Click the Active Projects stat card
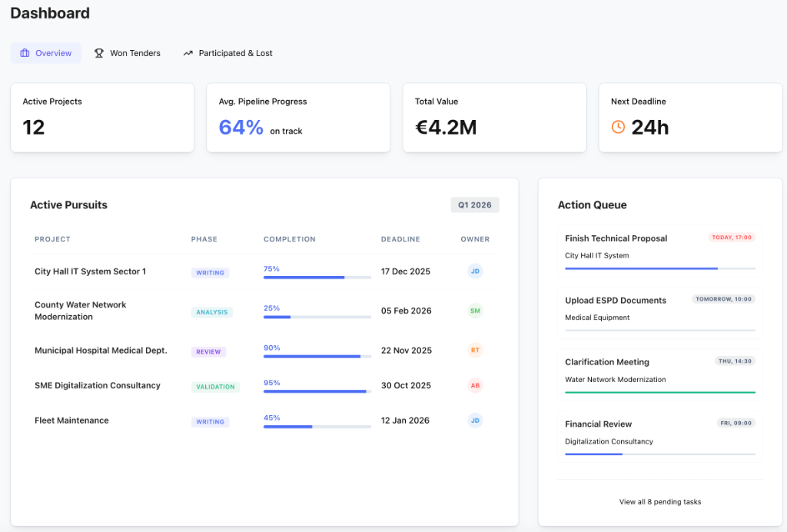 tap(101, 117)
